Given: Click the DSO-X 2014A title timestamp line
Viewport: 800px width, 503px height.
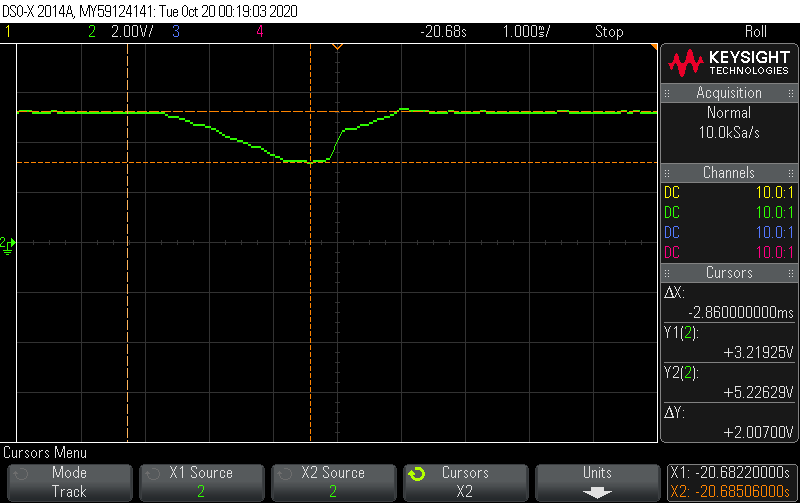Looking at the screenshot, I should [150, 11].
